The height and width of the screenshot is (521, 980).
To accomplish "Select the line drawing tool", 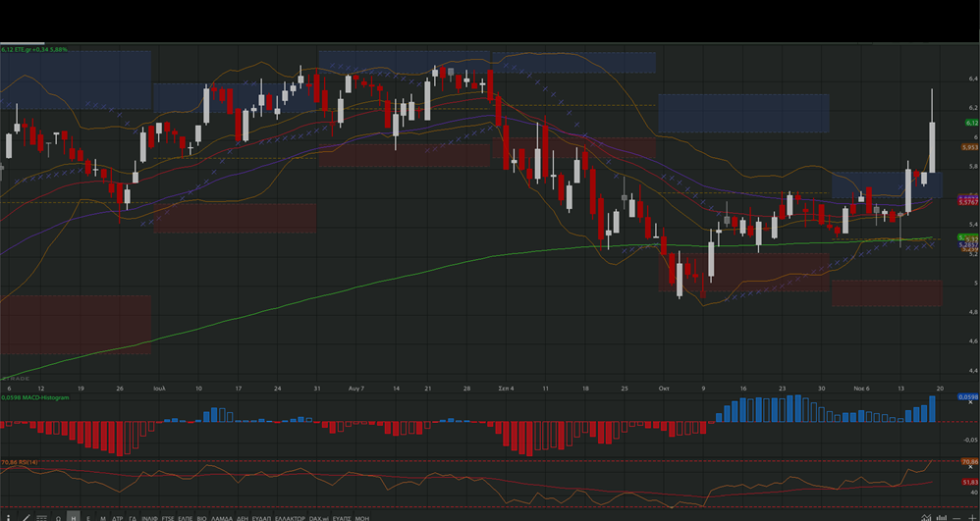I will [x=27, y=518].
